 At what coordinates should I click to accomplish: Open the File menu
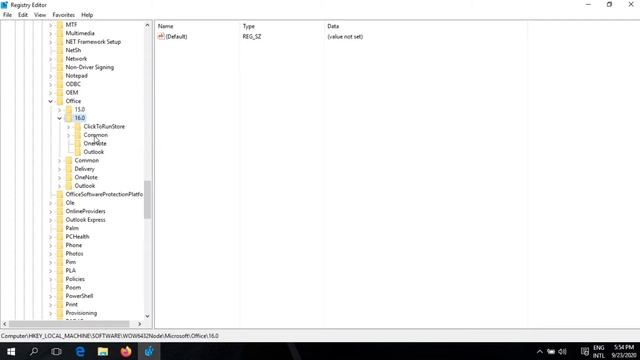(x=7, y=15)
